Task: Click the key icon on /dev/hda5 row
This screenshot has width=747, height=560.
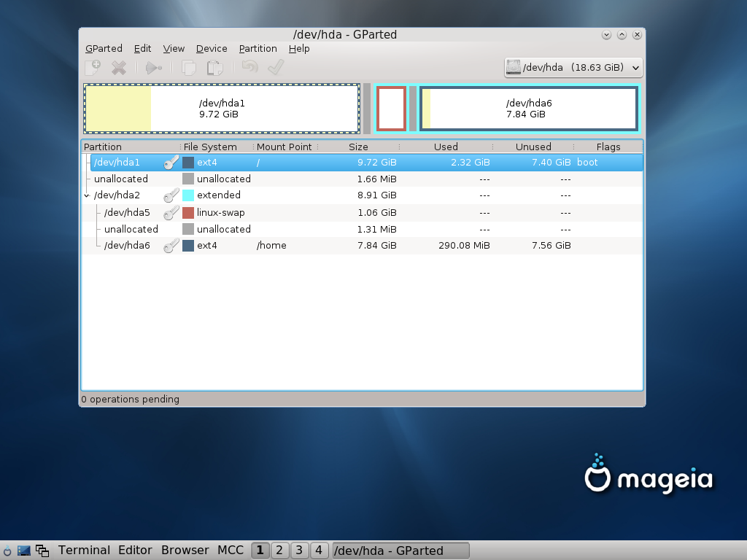Action: pyautogui.click(x=171, y=213)
